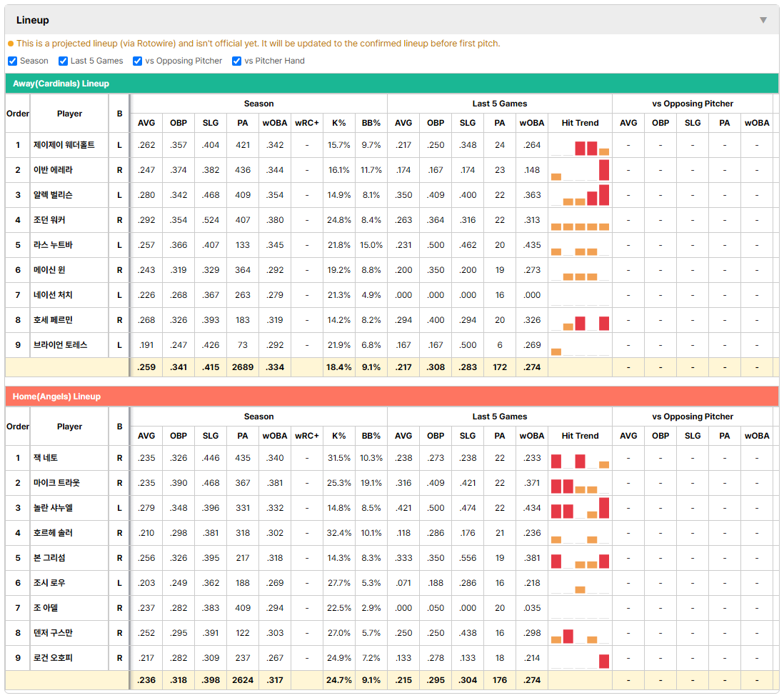The image size is (784, 698).
Task: Click the Home(Angels) Lineup header bar
Action: (392, 397)
